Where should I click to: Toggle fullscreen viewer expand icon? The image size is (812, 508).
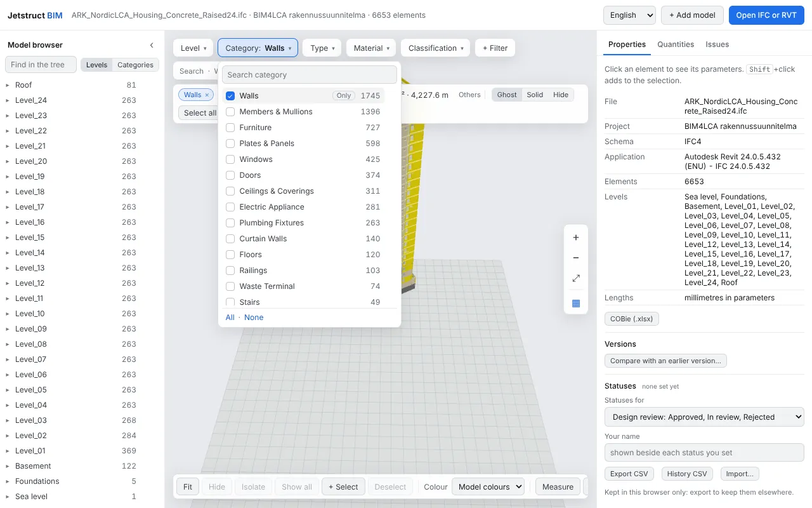pyautogui.click(x=576, y=278)
